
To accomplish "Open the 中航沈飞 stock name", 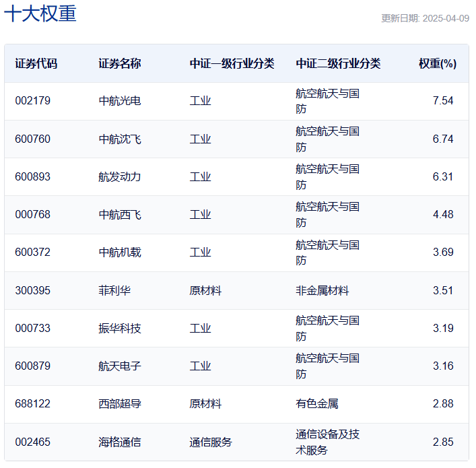I will (x=120, y=139).
